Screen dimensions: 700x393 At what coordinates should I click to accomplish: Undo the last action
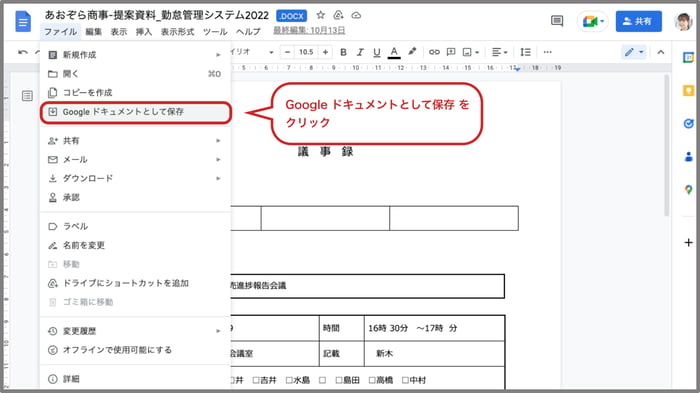(23, 52)
